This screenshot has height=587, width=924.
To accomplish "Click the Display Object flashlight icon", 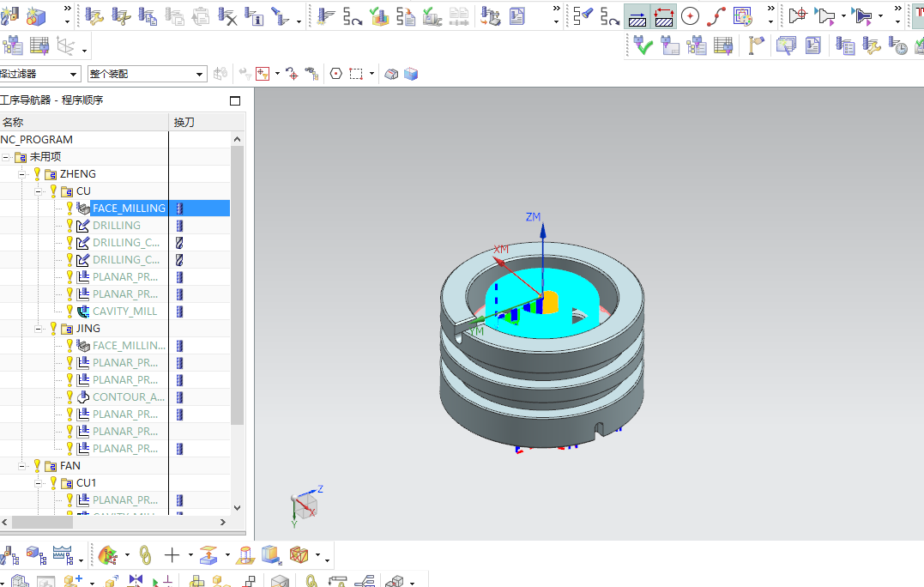I will (281, 16).
